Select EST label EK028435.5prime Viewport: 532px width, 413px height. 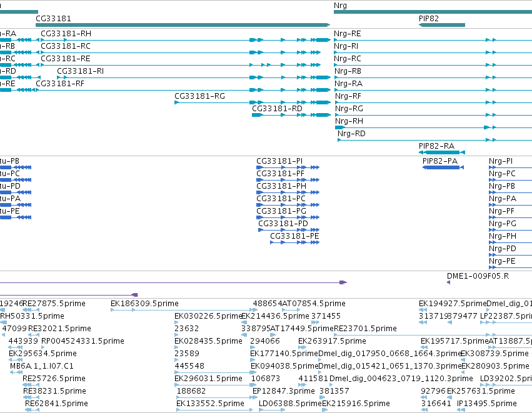click(x=208, y=341)
